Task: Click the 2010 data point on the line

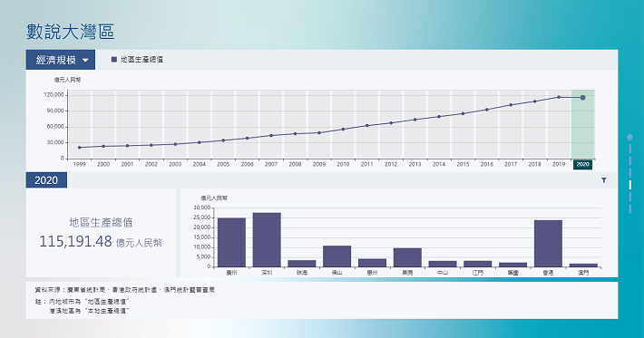Action: click(343, 130)
